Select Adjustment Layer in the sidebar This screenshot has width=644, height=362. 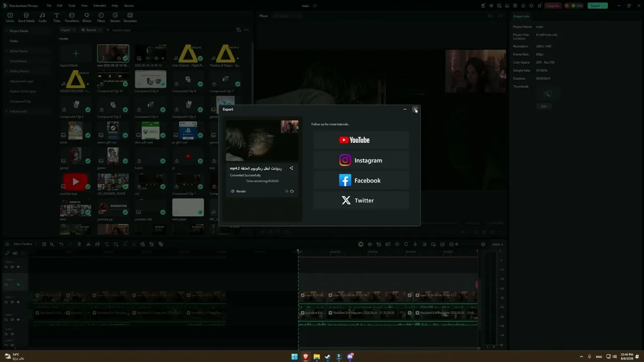point(22,81)
